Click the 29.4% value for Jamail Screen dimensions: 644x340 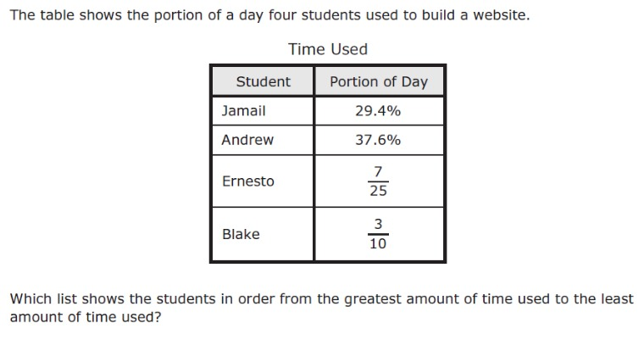tap(378, 111)
